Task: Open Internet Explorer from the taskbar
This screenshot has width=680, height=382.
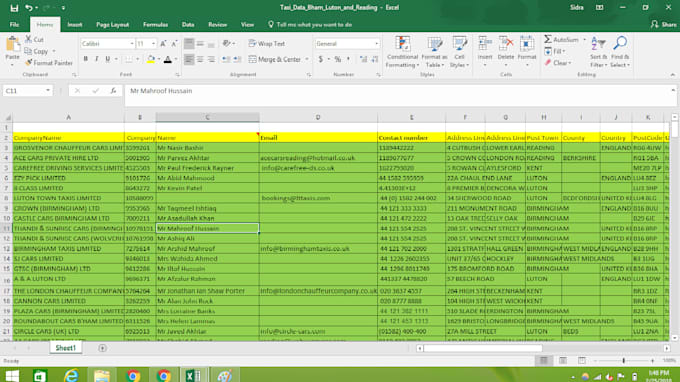Action: tap(71, 375)
